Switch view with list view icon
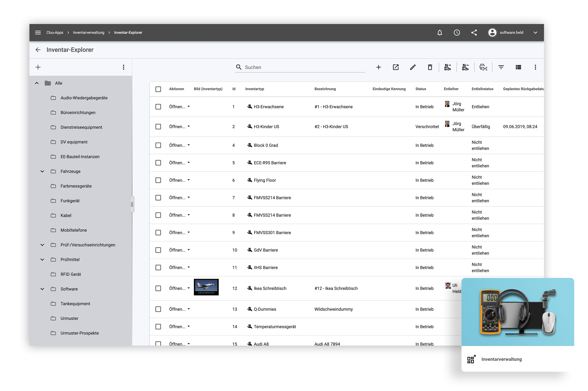This screenshot has width=588, height=391. [518, 67]
